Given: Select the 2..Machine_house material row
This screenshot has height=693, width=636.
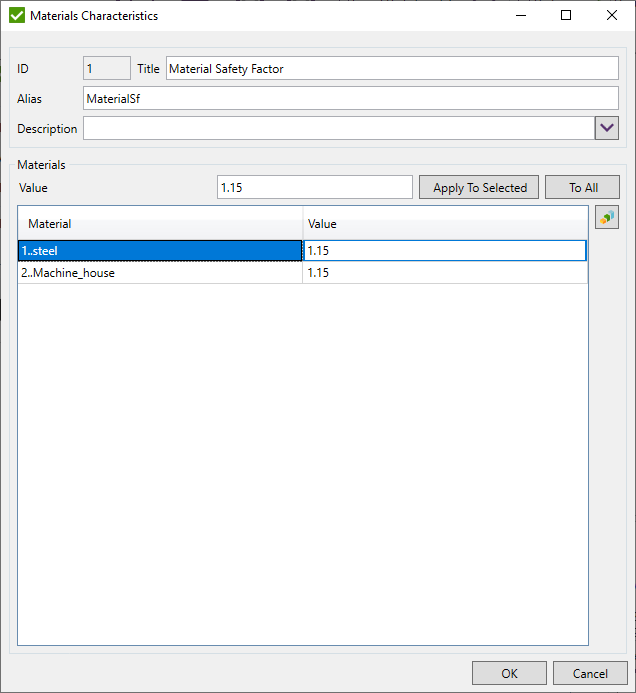Looking at the screenshot, I should click(x=160, y=272).
